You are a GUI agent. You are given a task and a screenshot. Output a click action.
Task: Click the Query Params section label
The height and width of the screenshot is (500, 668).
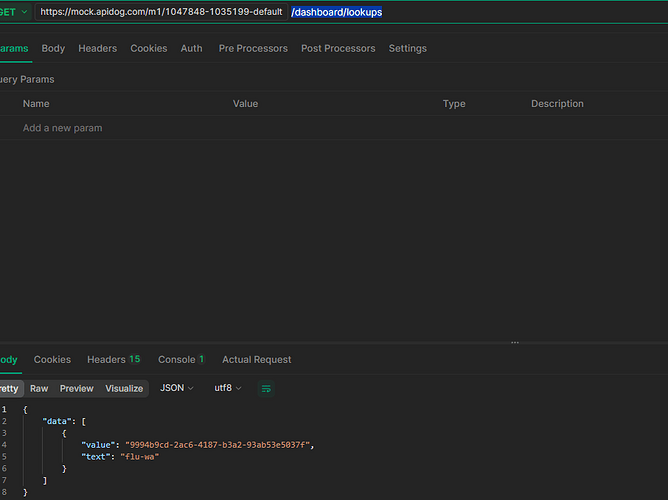pyautogui.click(x=27, y=80)
